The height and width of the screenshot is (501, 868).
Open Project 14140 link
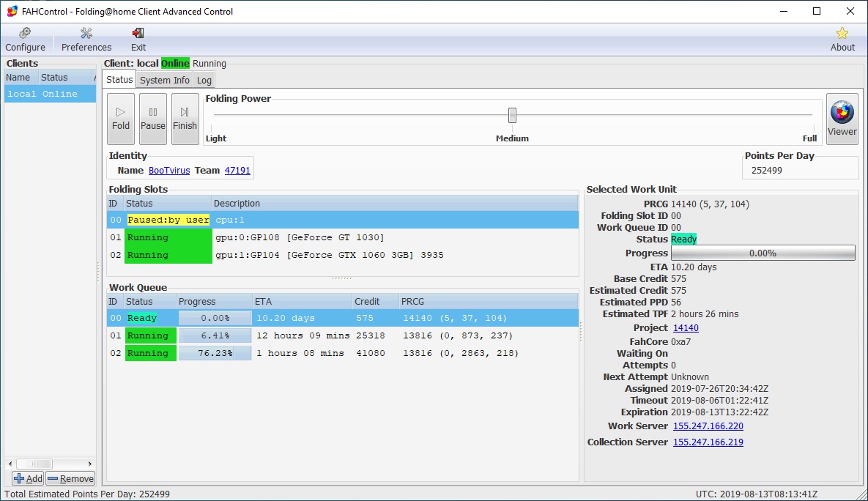[686, 327]
